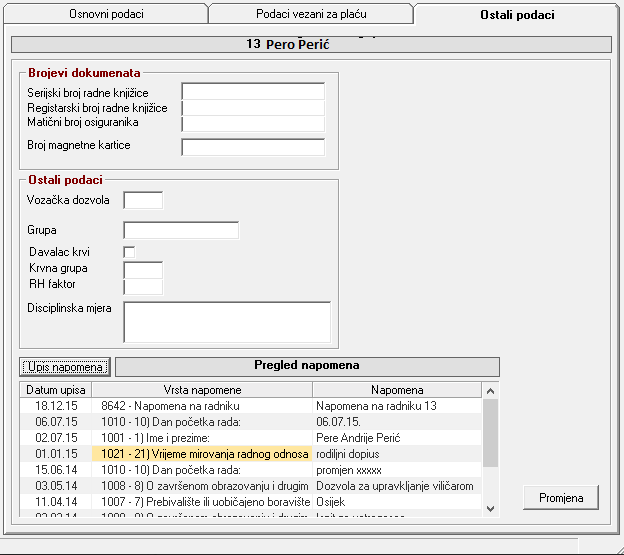Click the Broj magnetne kartice input
This screenshot has width=624, height=555.
253,147
